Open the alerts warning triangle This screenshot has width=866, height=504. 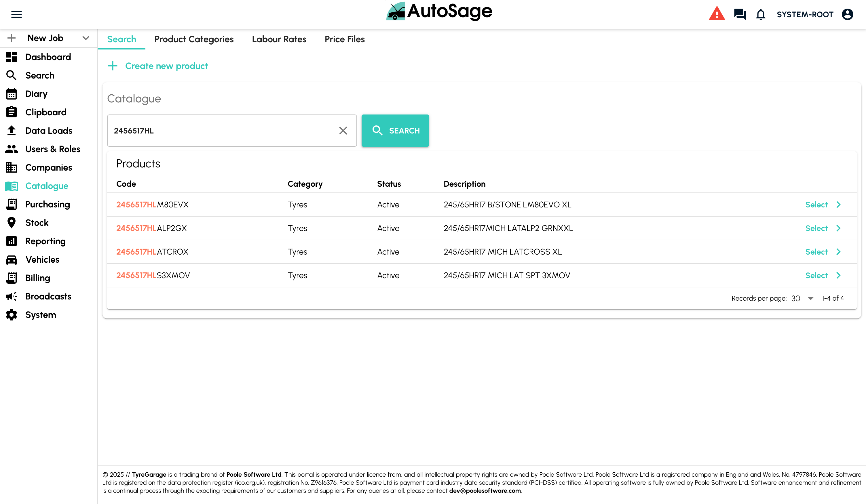pyautogui.click(x=717, y=14)
